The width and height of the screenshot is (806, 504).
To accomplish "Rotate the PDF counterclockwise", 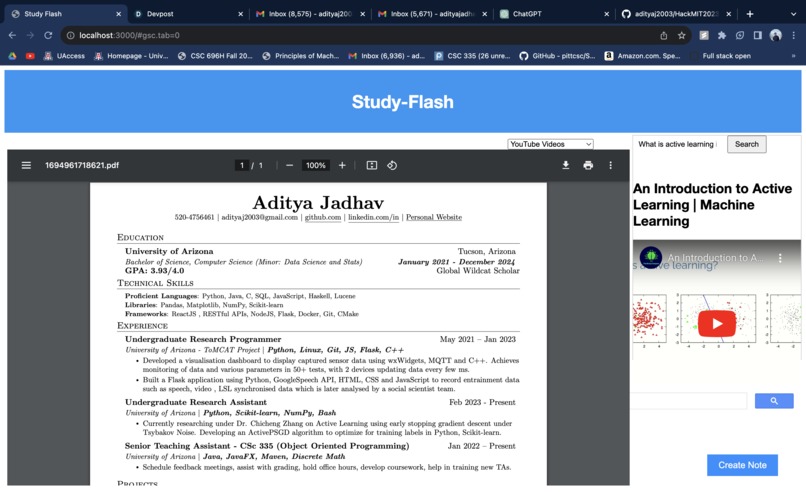I will tap(392, 165).
